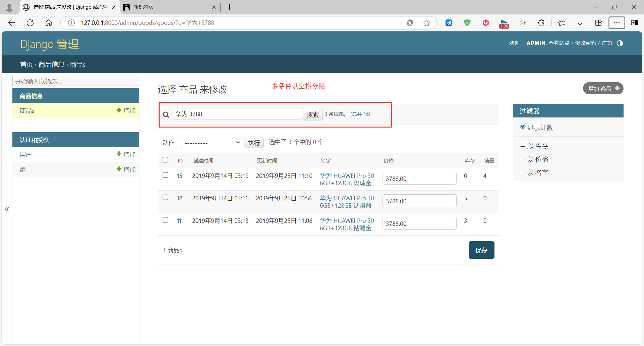This screenshot has height=346, width=644.
Task: Click the 执行 action button
Action: 254,143
